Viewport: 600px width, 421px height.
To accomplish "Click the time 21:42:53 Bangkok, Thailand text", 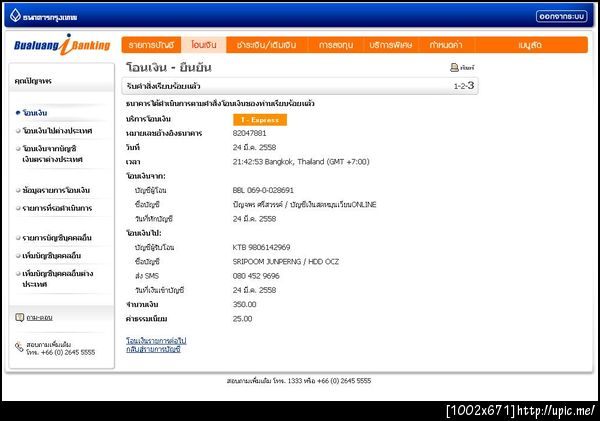I will (x=301, y=162).
